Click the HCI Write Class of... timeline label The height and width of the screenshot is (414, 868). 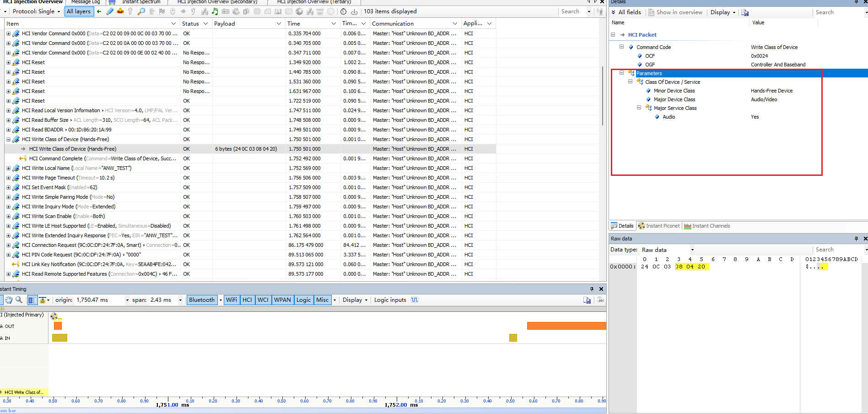pos(24,392)
